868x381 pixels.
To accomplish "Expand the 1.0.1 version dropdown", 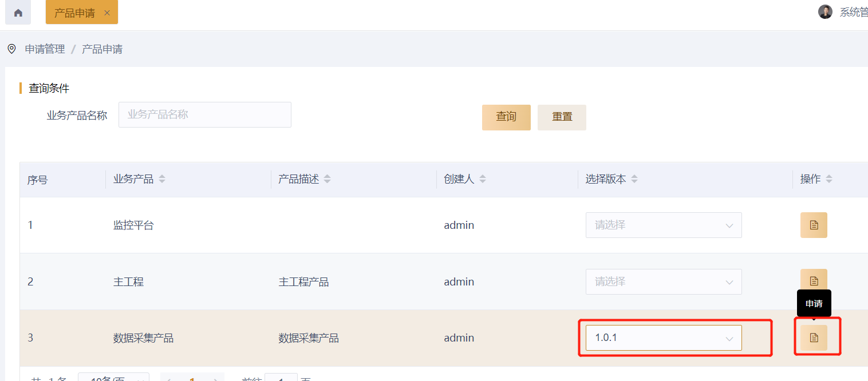I will (663, 338).
